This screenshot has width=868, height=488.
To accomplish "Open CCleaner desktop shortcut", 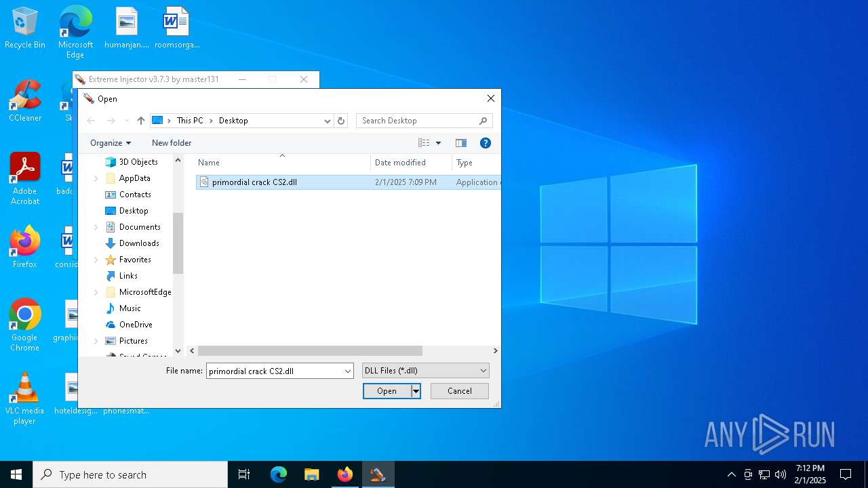I will (25, 102).
